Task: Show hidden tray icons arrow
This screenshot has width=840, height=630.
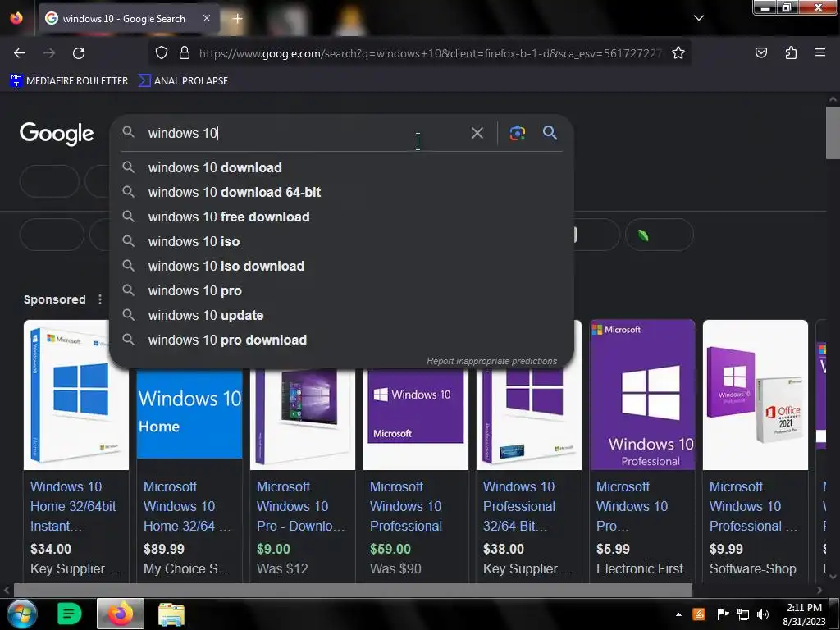Action: pyautogui.click(x=678, y=614)
